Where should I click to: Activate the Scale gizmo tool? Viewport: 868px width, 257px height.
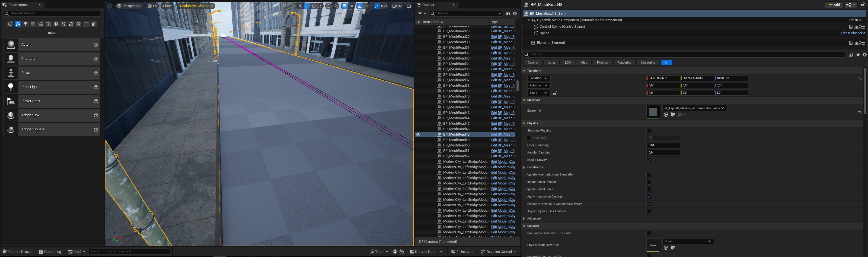(x=320, y=6)
